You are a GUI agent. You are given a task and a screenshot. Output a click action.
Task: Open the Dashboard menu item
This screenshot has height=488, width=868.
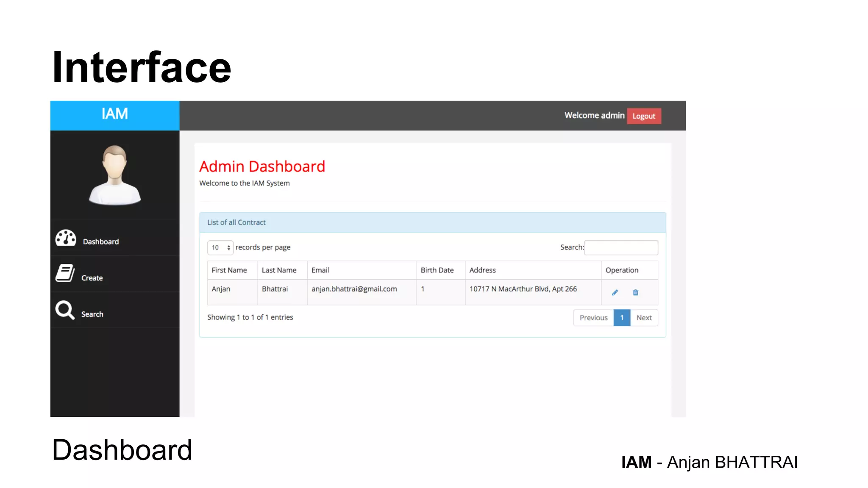(114, 238)
